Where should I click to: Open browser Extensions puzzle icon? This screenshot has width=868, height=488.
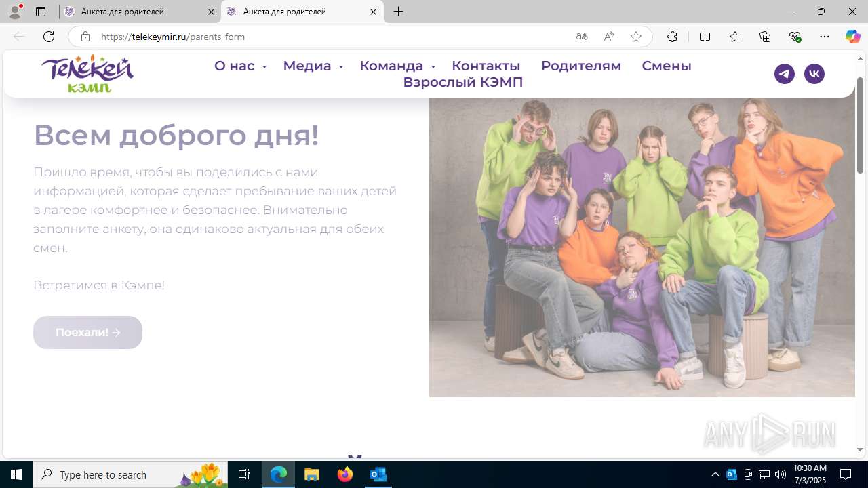[x=672, y=37]
